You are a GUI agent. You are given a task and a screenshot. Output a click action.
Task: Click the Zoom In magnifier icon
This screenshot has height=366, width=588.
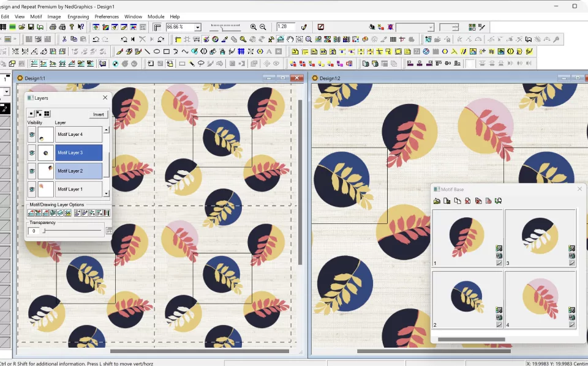(254, 27)
